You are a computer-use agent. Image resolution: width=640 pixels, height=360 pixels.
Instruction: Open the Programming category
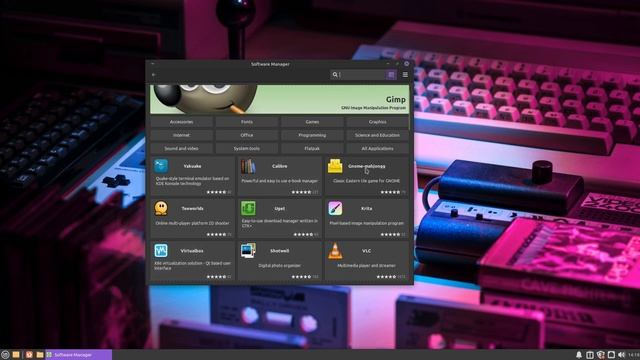(x=312, y=135)
